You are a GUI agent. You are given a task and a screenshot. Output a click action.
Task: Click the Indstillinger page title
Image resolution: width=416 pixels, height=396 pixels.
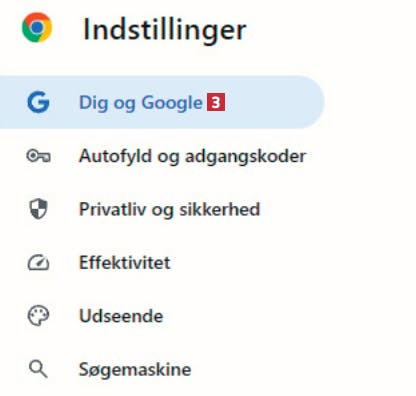[165, 29]
